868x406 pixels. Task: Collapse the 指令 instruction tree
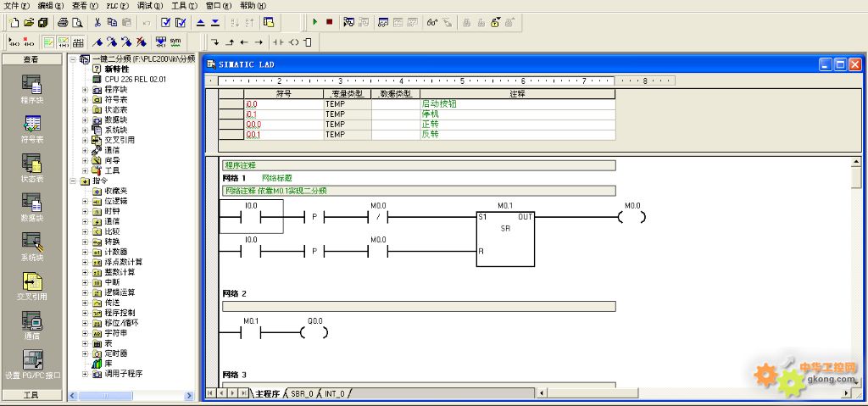[x=73, y=181]
